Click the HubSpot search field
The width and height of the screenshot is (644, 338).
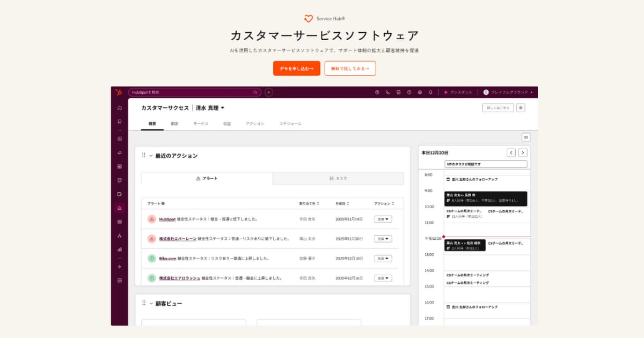click(193, 92)
